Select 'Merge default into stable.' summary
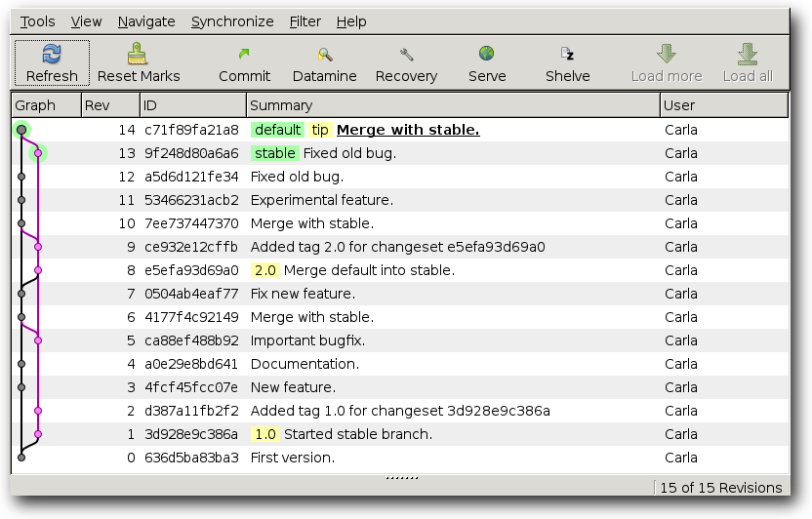This screenshot has width=812, height=519. (369, 270)
